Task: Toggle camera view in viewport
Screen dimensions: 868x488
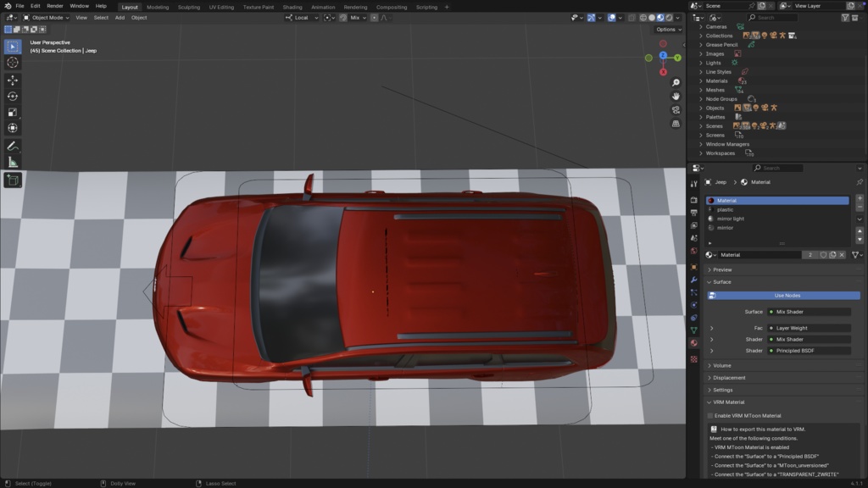Action: [x=676, y=109]
